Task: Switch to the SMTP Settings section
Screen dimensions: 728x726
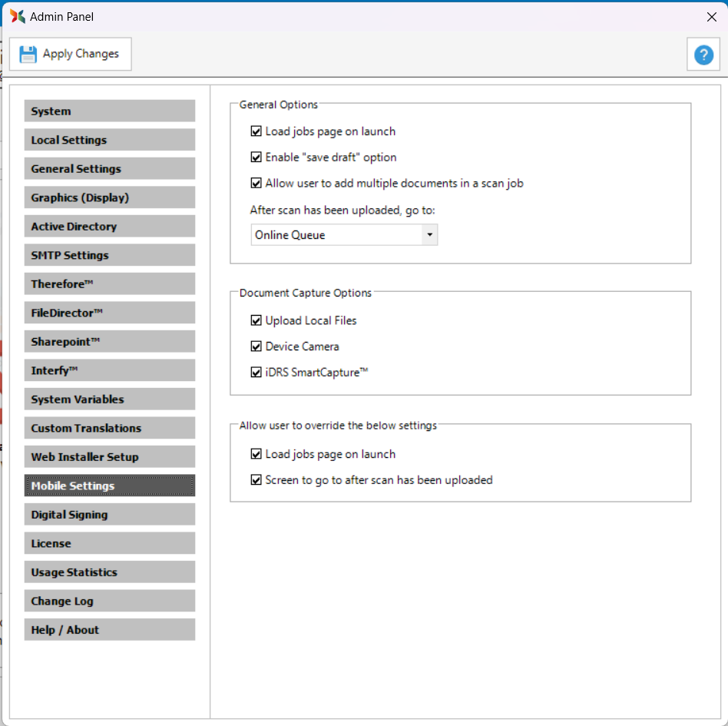Action: (109, 255)
